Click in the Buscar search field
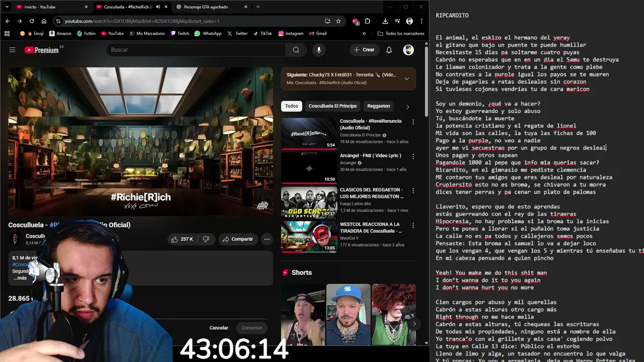Screen dimensions: 644x362 (x=196, y=50)
